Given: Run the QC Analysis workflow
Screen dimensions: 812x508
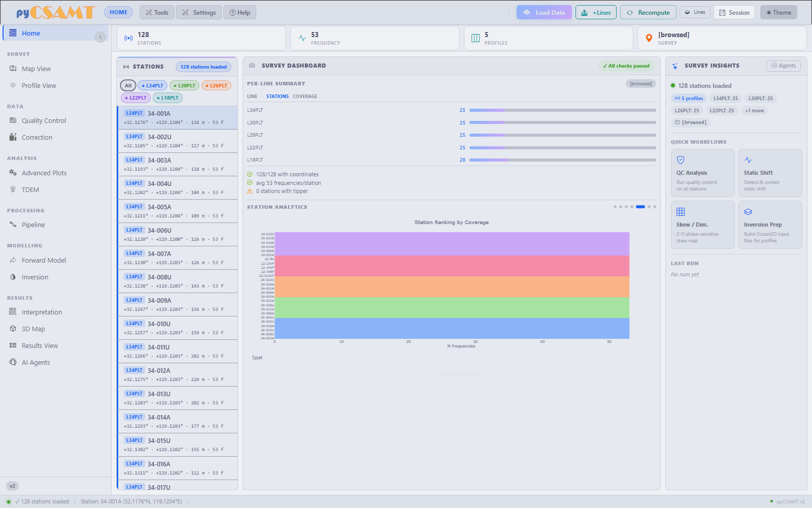Looking at the screenshot, I should click(x=703, y=173).
